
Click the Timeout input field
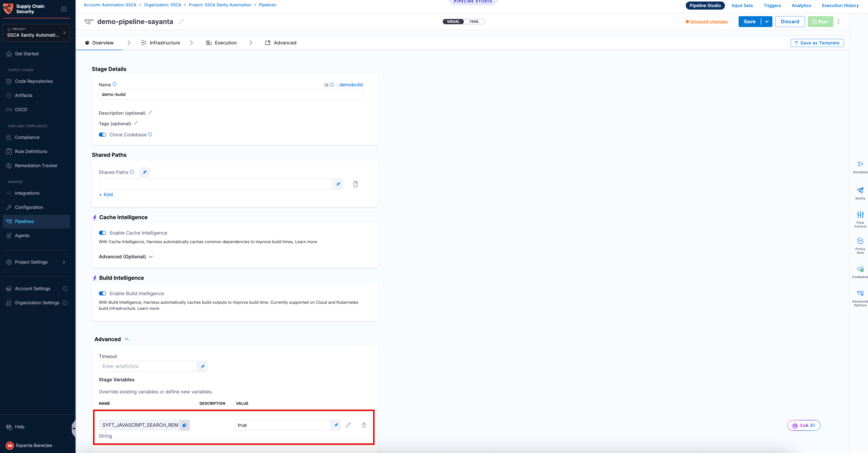click(148, 366)
